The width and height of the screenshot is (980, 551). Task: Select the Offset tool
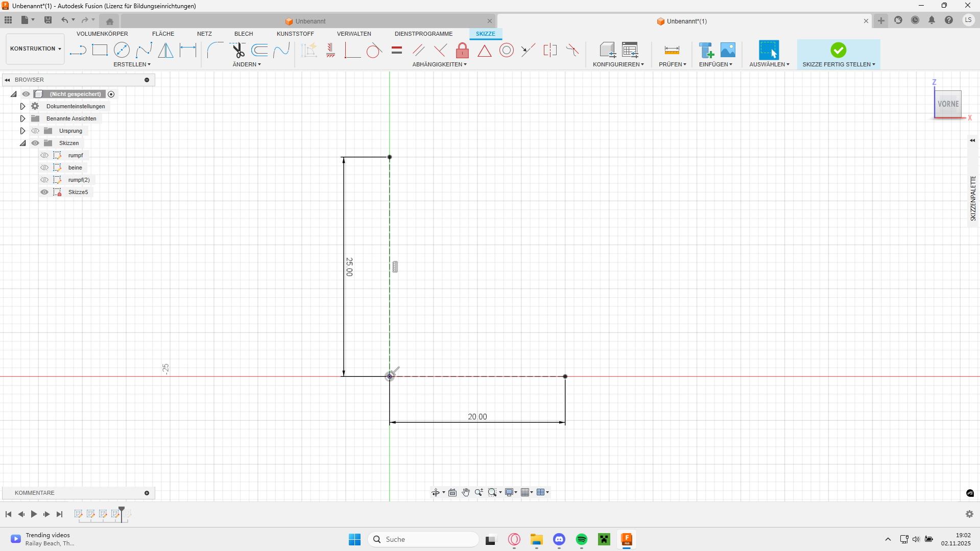tap(259, 50)
